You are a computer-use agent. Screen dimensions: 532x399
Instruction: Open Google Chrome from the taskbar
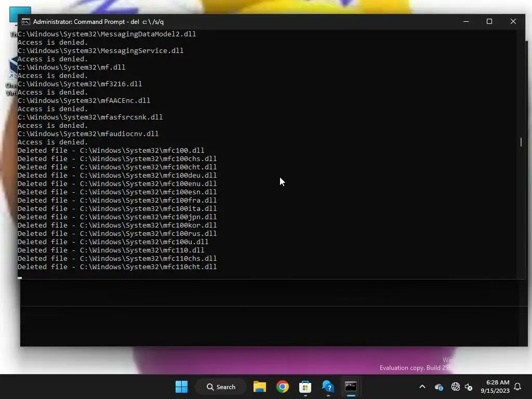[282, 387]
